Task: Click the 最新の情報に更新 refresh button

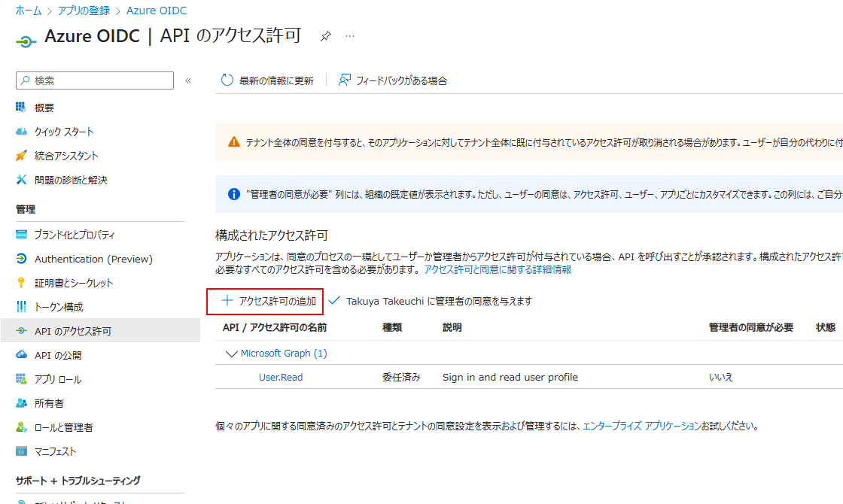Action: coord(267,80)
